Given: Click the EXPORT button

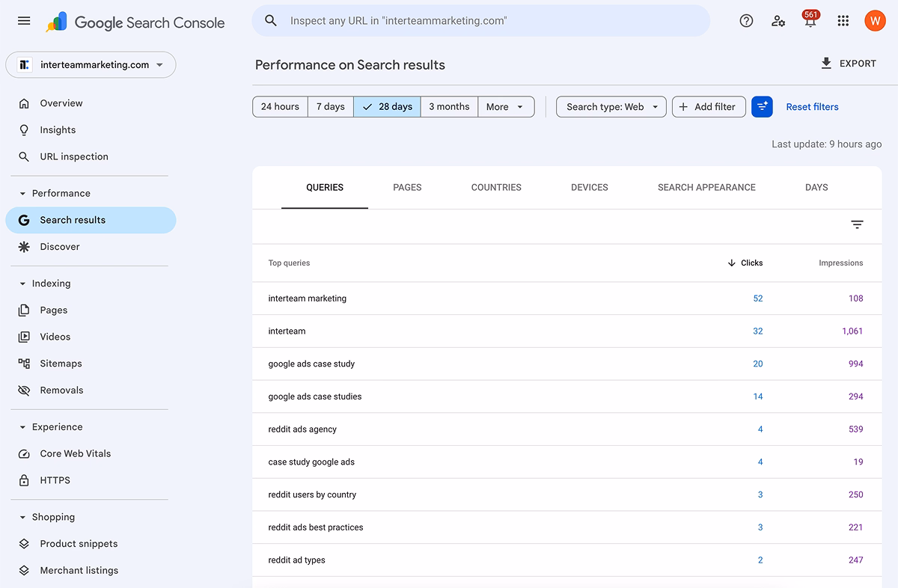Looking at the screenshot, I should (x=848, y=64).
